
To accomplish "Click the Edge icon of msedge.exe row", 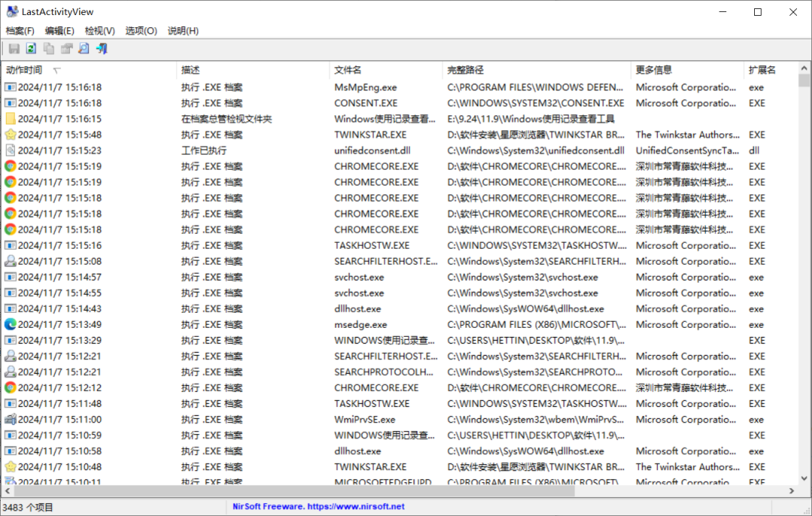I will click(x=11, y=324).
